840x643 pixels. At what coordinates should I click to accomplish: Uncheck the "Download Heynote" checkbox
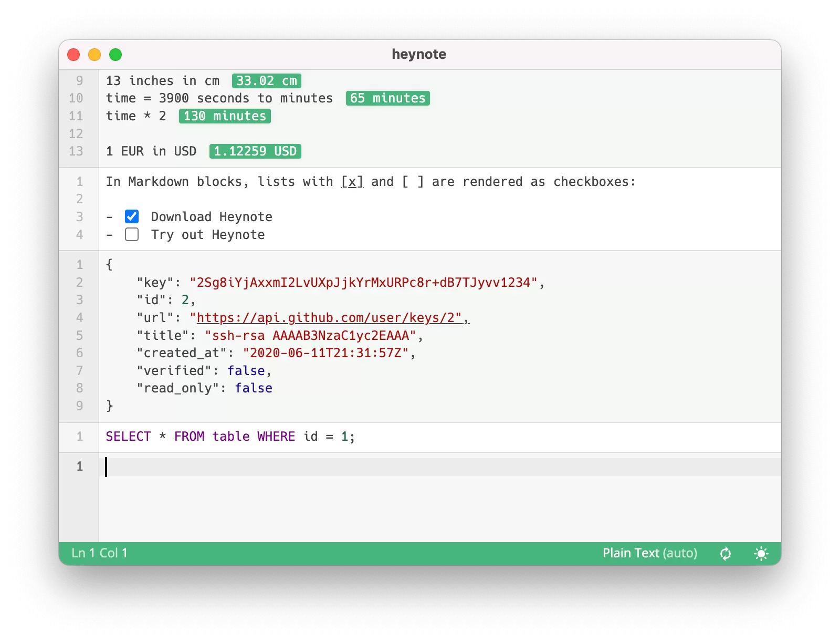(x=131, y=216)
